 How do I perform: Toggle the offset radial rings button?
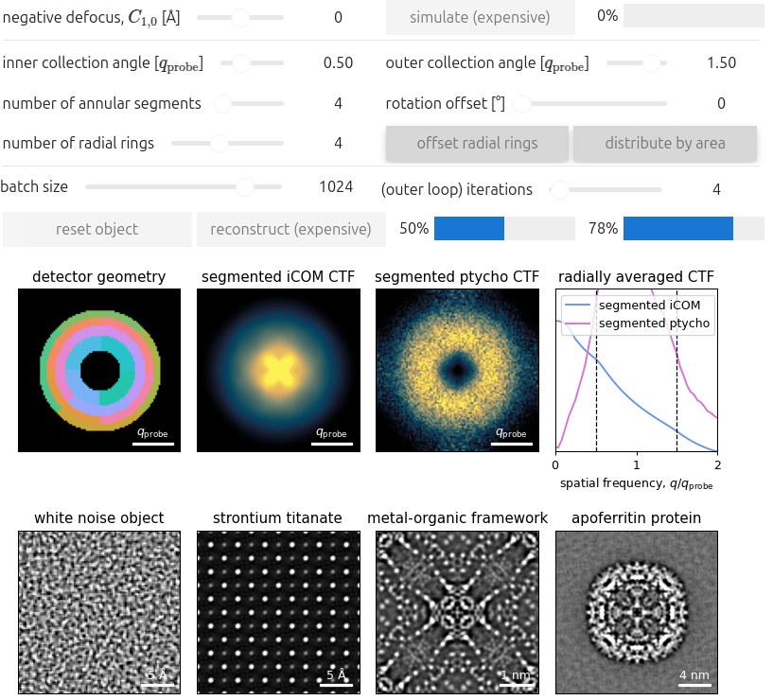pos(477,144)
